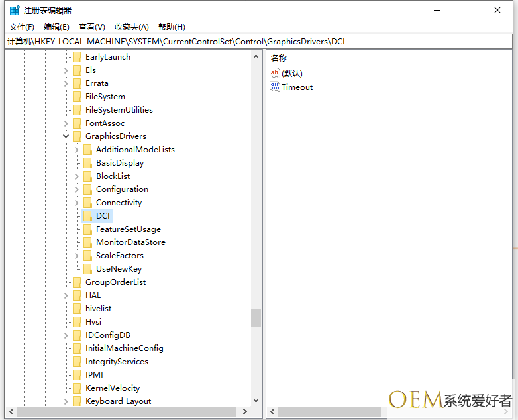Open the 收藏夹(A) menu
518x420 pixels.
coord(132,27)
